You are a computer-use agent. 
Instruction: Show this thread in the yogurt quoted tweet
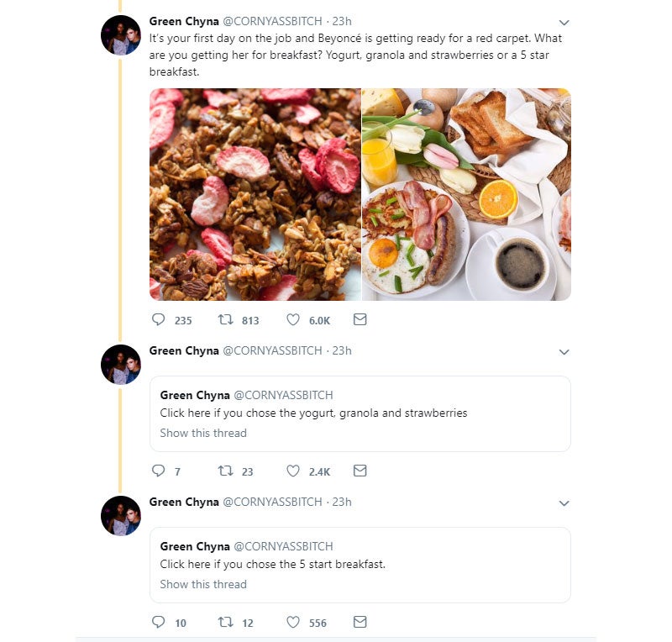click(x=203, y=434)
